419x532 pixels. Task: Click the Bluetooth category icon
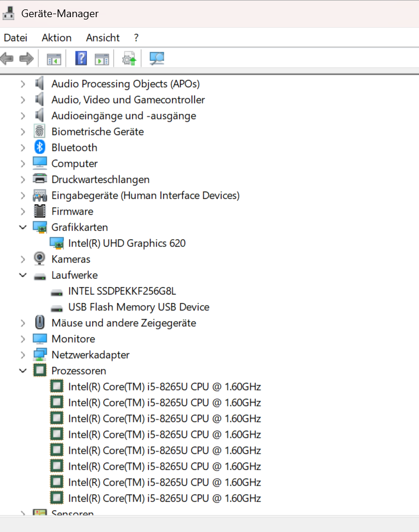40,147
